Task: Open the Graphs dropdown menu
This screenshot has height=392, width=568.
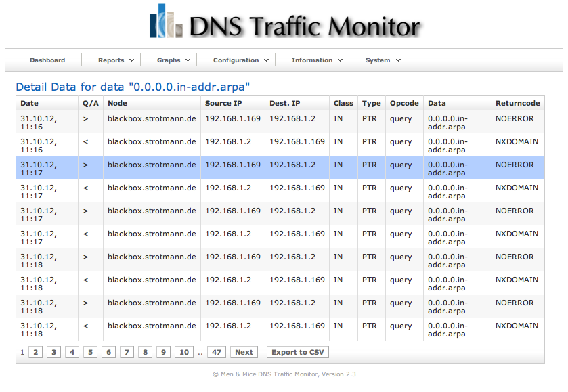Action: point(173,60)
